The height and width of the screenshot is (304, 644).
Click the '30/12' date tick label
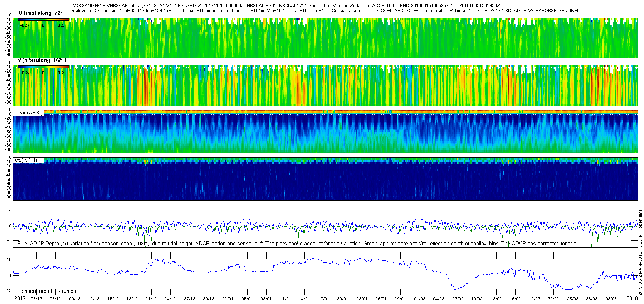click(x=209, y=299)
